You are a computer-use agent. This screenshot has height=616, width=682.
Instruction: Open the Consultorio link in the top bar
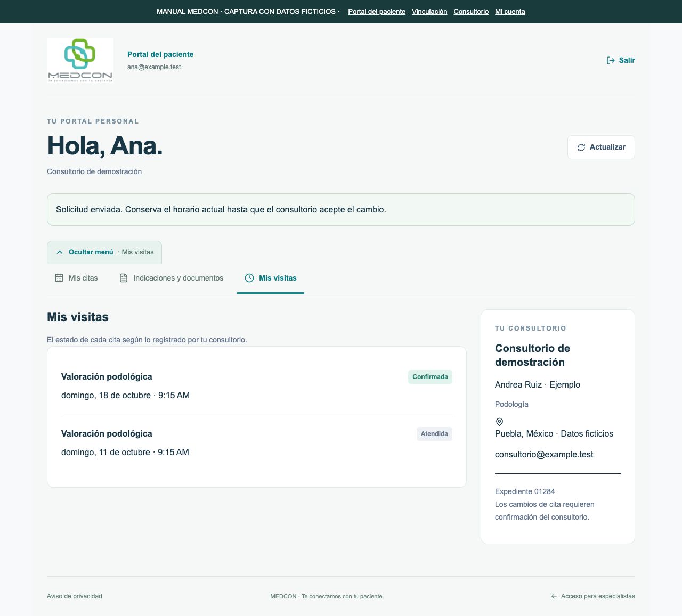tap(471, 12)
